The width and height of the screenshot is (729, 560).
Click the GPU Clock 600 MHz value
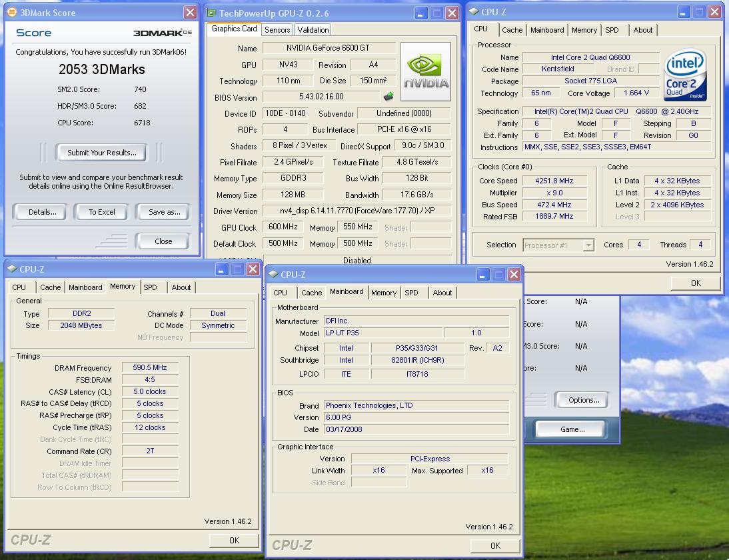pyautogui.click(x=283, y=227)
